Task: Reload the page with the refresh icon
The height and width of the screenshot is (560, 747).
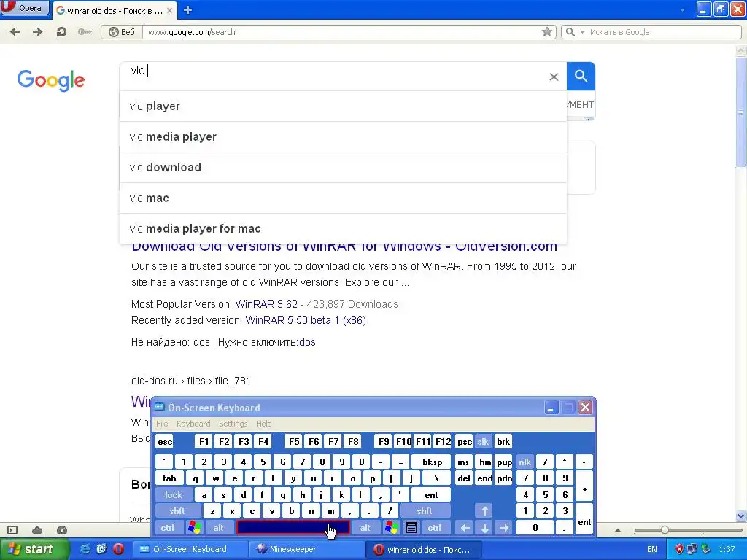Action: pyautogui.click(x=61, y=32)
